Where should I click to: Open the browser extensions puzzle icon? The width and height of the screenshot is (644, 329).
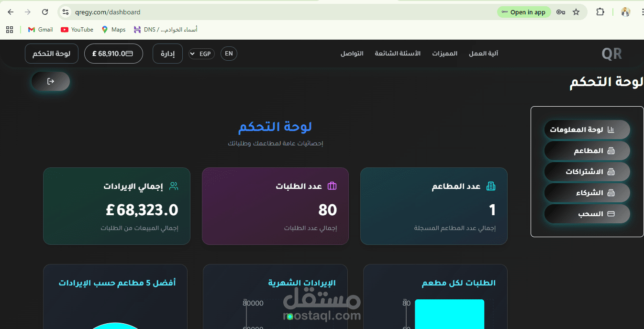click(600, 12)
